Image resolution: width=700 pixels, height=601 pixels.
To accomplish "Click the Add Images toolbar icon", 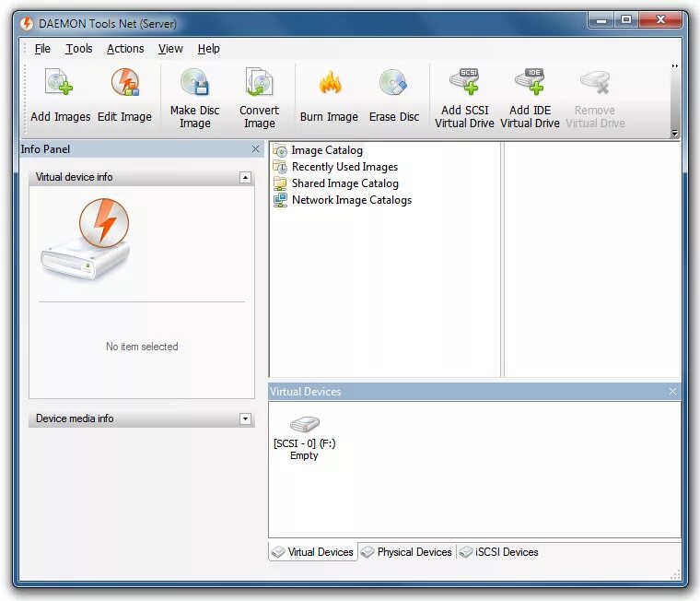I will click(x=59, y=82).
